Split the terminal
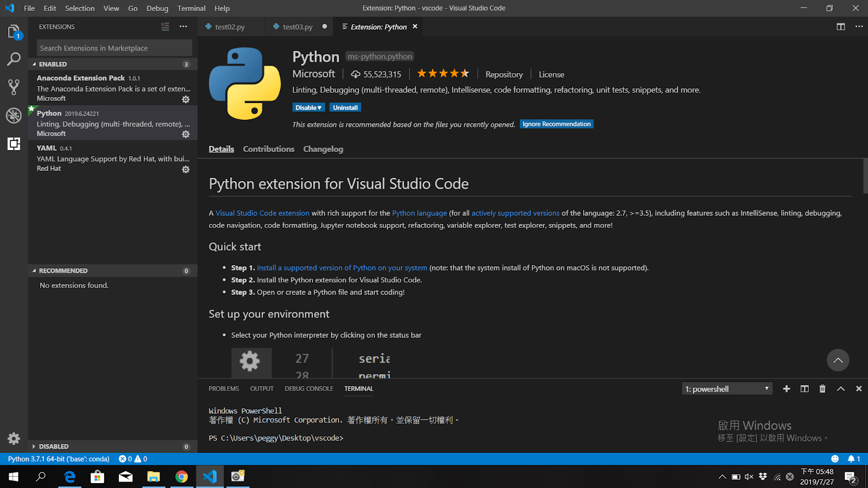The width and height of the screenshot is (868, 488). [x=805, y=388]
